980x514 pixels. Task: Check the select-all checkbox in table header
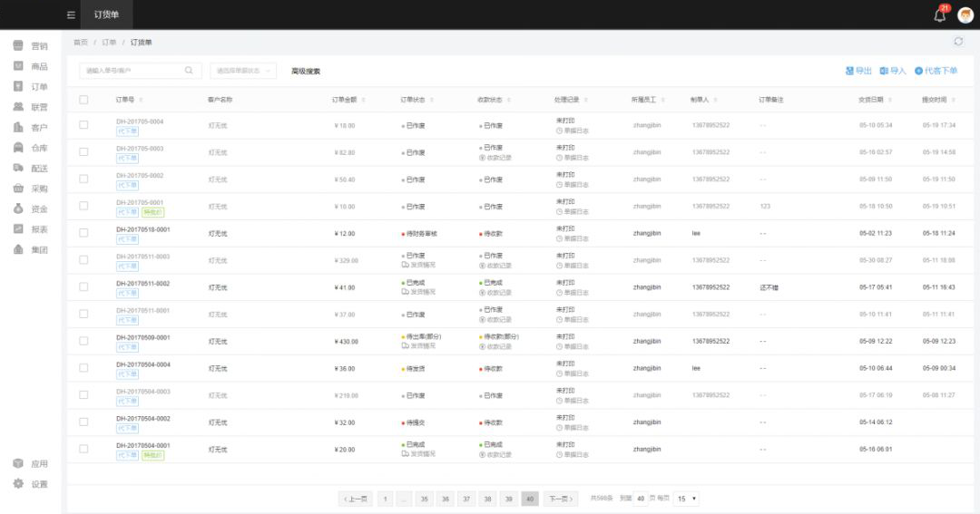(83, 100)
